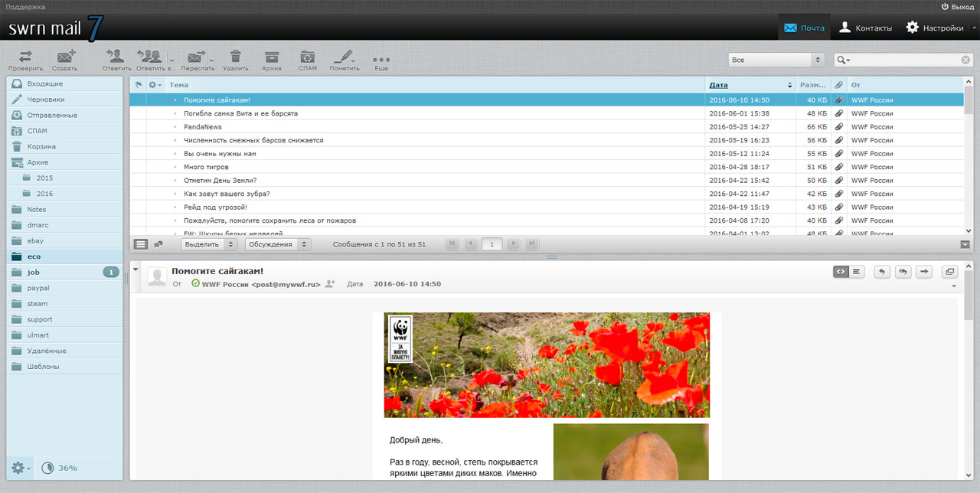980x493 pixels.
Task: Collapse message headers triangle in preview
Action: coord(136,269)
